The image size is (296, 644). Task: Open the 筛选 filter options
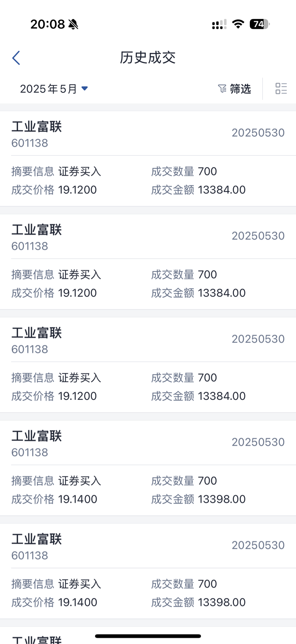coord(240,89)
